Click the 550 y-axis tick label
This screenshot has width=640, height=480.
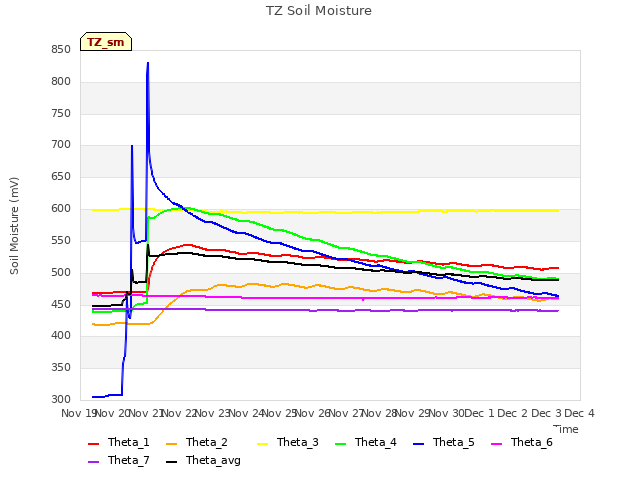point(61,241)
